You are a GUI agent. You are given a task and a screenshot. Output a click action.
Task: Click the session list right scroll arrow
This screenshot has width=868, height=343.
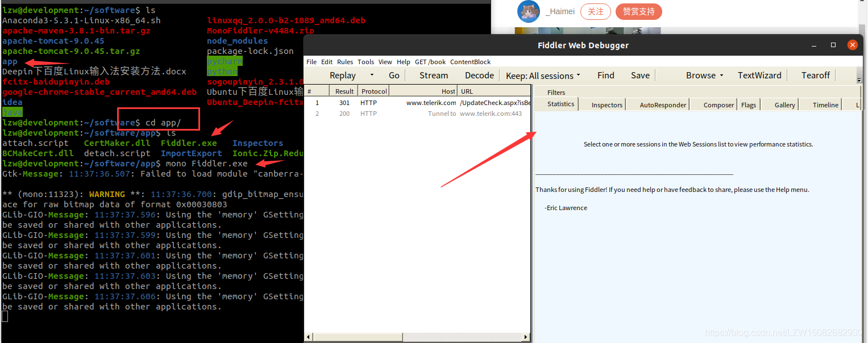click(526, 337)
